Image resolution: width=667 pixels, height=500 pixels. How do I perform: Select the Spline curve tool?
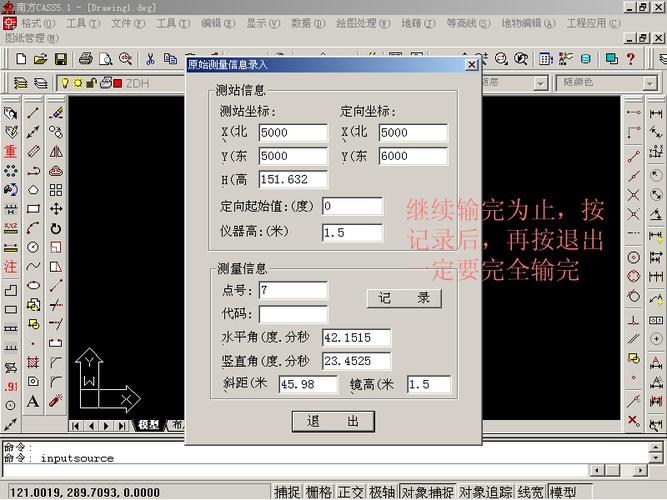coord(33,266)
